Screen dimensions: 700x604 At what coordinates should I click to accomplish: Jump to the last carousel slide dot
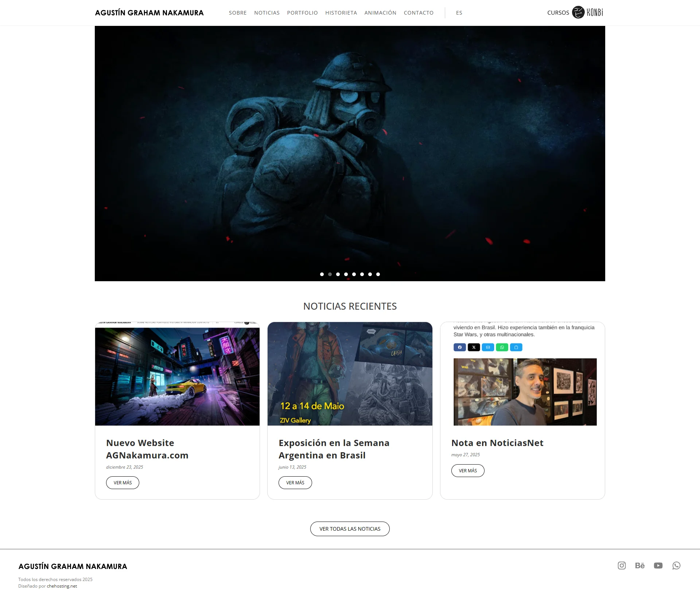pyautogui.click(x=378, y=274)
